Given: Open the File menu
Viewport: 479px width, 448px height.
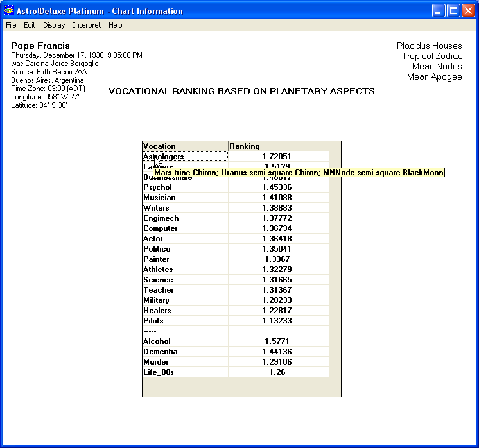Looking at the screenshot, I should click(x=11, y=25).
